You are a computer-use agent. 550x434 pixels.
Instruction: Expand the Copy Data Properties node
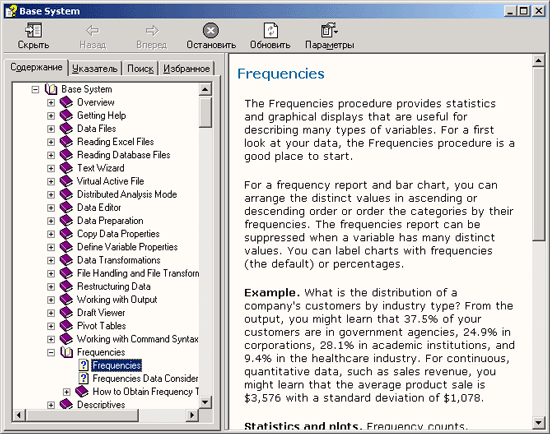(x=51, y=234)
